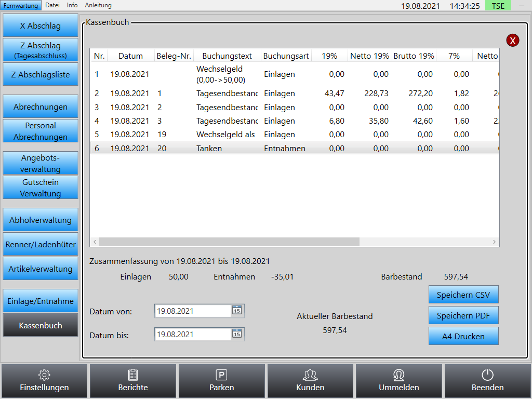The width and height of the screenshot is (532, 399).
Task: Click the 43,47 tax cell
Action: [334, 94]
